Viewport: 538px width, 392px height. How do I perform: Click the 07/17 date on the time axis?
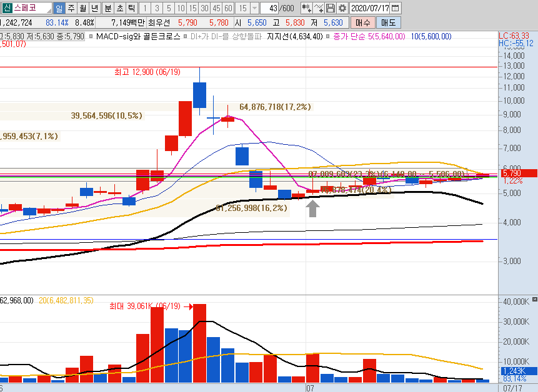[512, 388]
